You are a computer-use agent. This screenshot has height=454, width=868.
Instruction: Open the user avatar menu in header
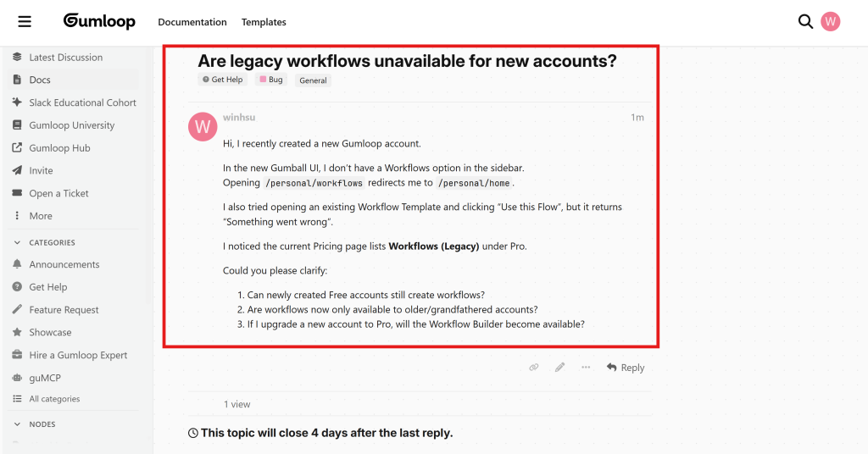pos(831,21)
